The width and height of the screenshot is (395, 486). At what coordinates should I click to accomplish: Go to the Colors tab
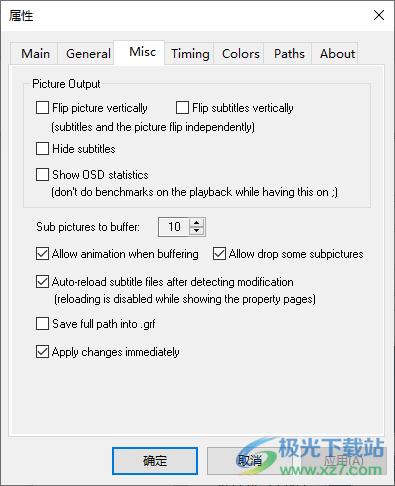(x=240, y=54)
